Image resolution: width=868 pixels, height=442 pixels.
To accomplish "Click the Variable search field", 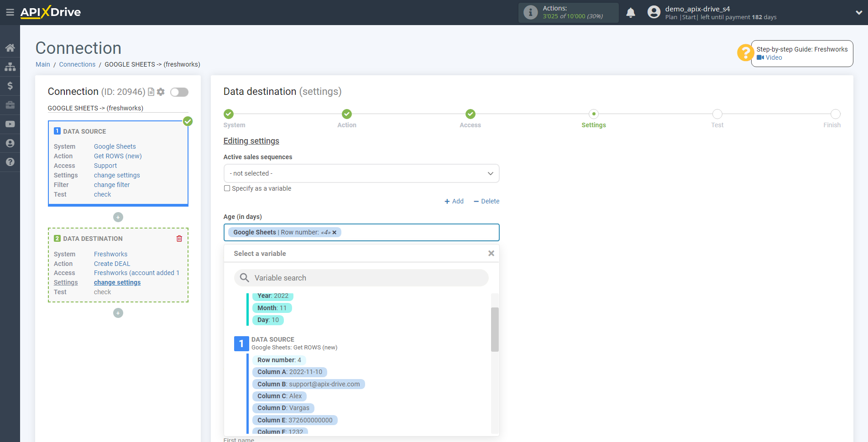I will click(x=361, y=278).
